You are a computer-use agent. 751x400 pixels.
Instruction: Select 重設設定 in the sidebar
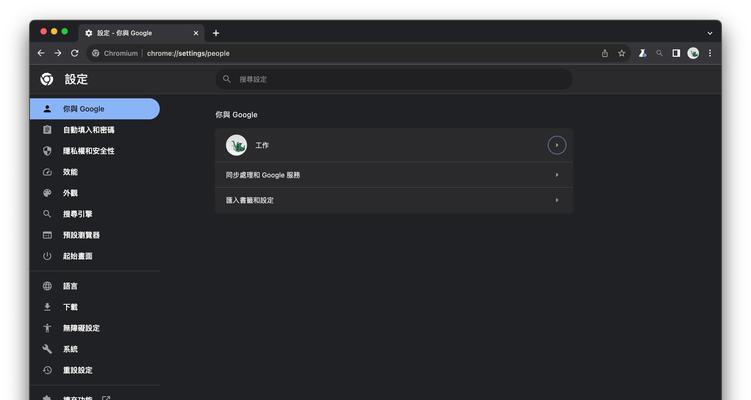click(x=95, y=370)
